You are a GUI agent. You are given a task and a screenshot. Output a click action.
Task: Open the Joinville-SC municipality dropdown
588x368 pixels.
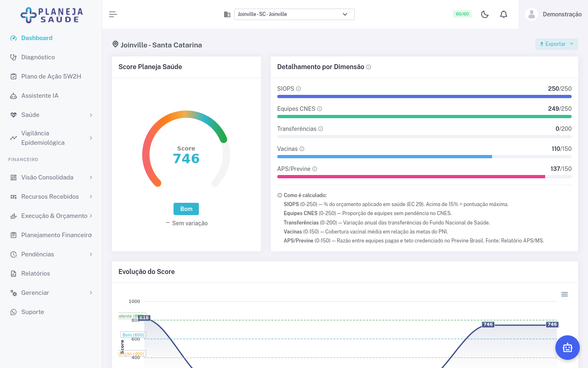(294, 14)
